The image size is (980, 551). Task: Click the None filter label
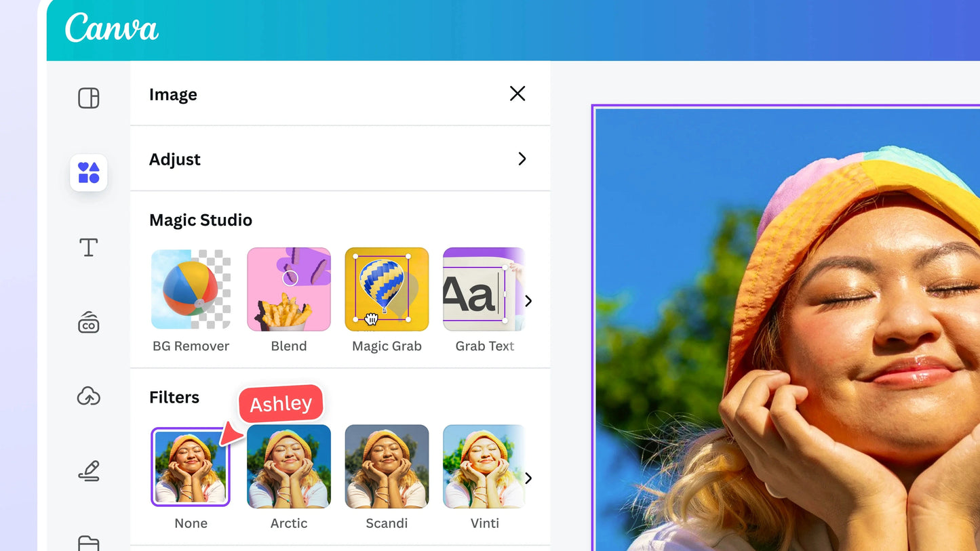(191, 523)
